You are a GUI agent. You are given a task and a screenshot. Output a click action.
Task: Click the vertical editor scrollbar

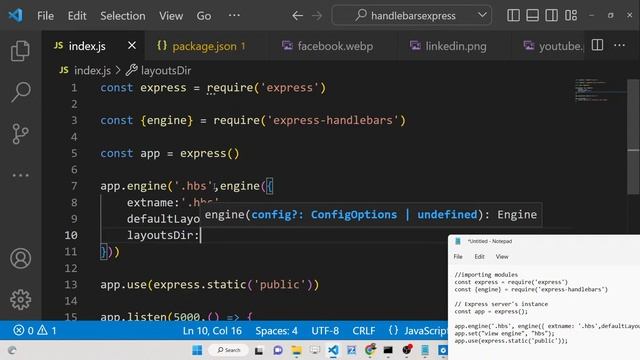(x=633, y=137)
